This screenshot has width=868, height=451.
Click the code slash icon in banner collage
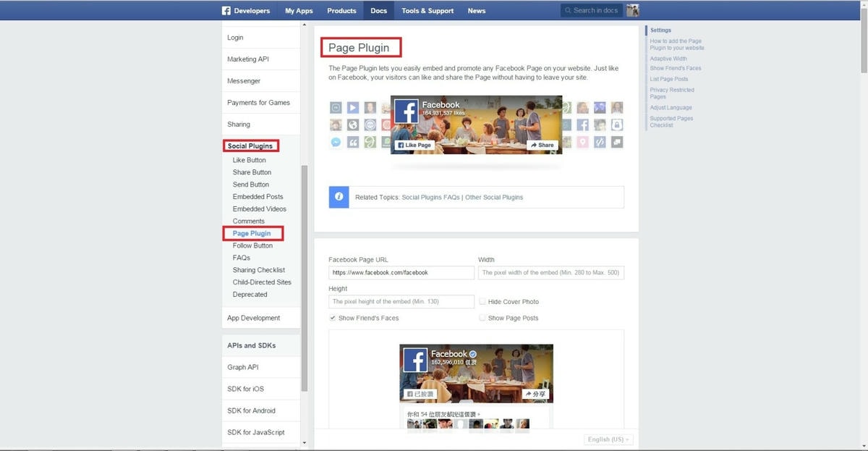point(600,142)
